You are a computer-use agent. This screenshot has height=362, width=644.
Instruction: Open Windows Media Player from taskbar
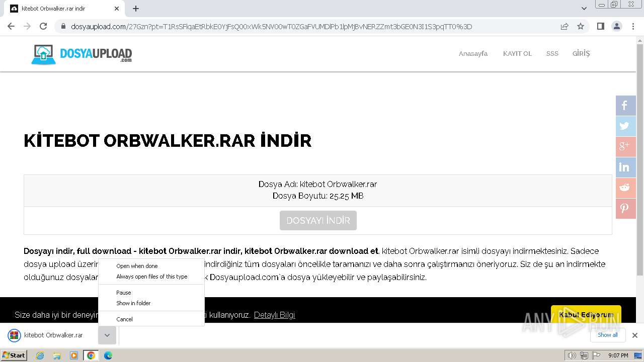[x=74, y=355]
